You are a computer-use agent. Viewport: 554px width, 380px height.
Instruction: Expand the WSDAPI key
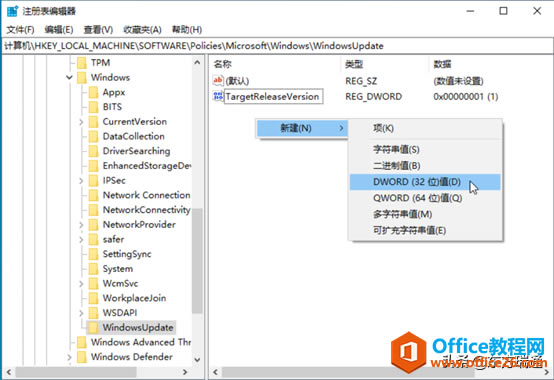(x=81, y=314)
